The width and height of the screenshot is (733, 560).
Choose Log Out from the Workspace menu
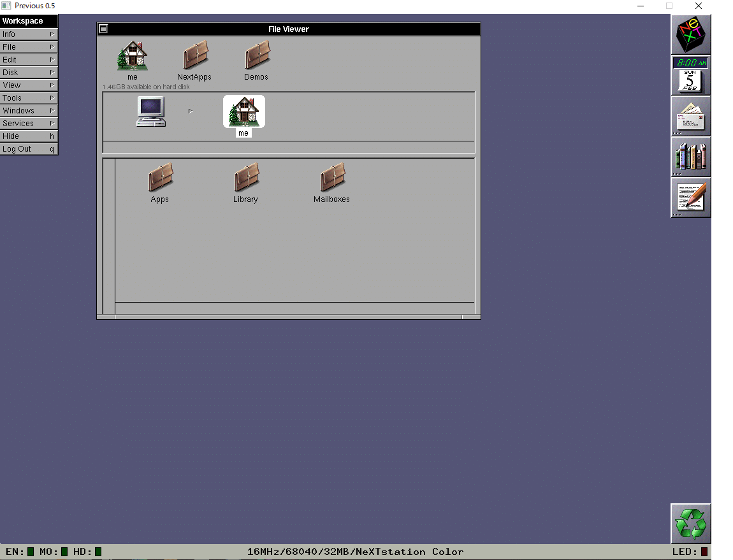click(29, 148)
